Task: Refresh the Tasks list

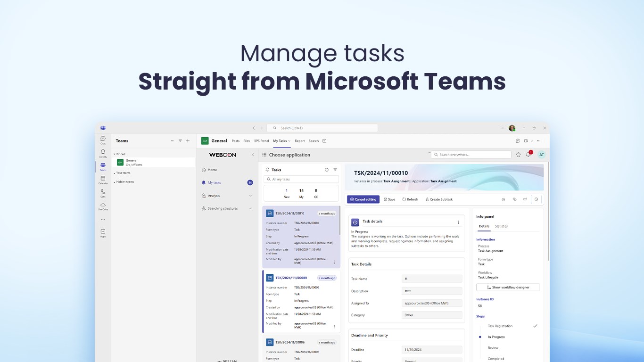Action: [x=327, y=170]
